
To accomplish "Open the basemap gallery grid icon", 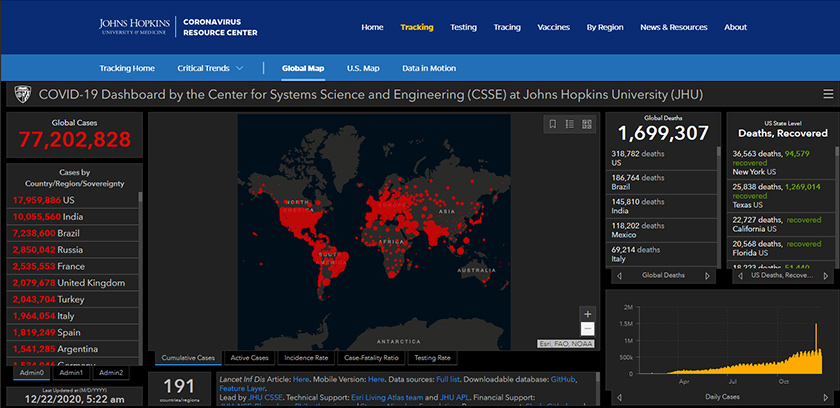I will pos(586,124).
